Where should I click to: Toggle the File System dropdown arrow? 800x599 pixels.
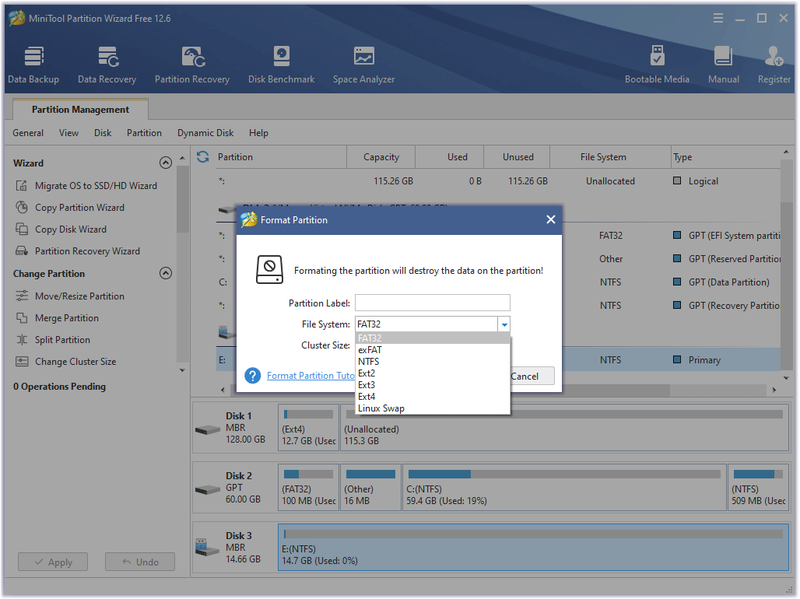pos(504,325)
